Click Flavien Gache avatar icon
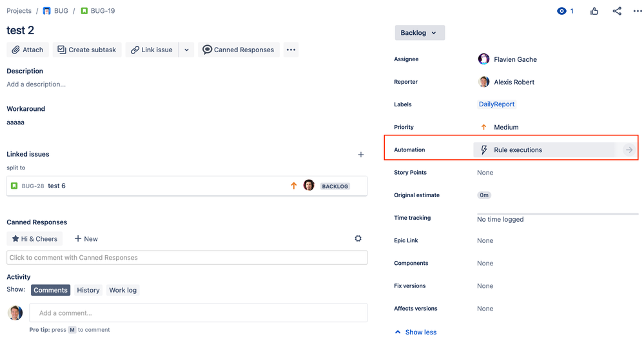Viewport: 644px width, 337px height. (484, 59)
